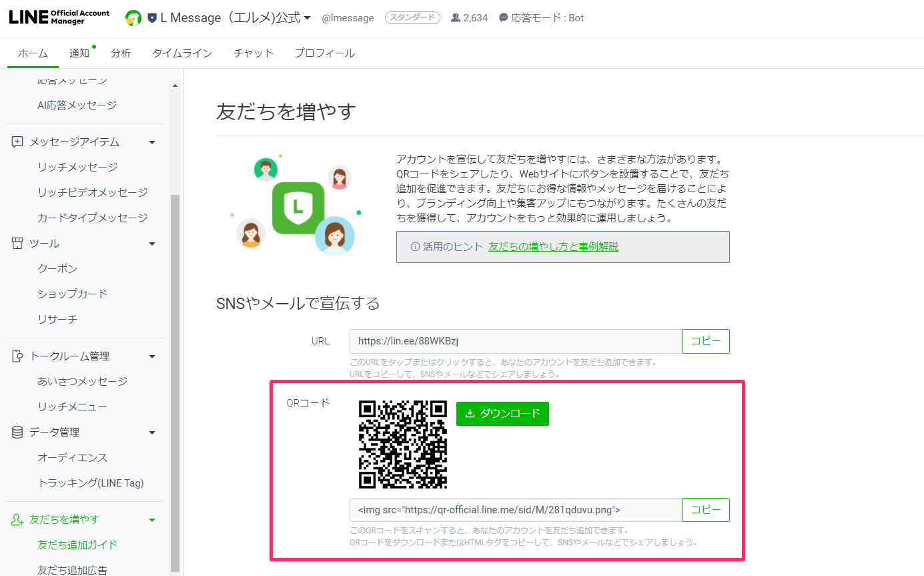
Task: Open リッチビデオメッセージ in sidebar
Action: coord(93,192)
